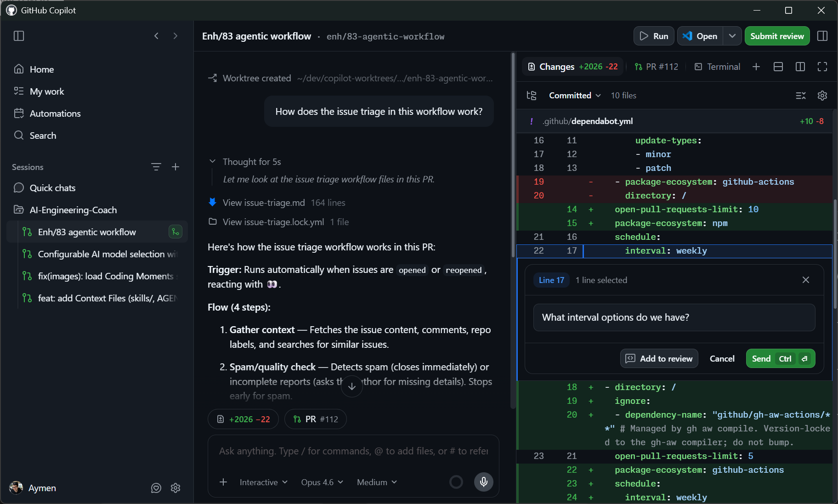Cancel the line comment

coord(722,358)
